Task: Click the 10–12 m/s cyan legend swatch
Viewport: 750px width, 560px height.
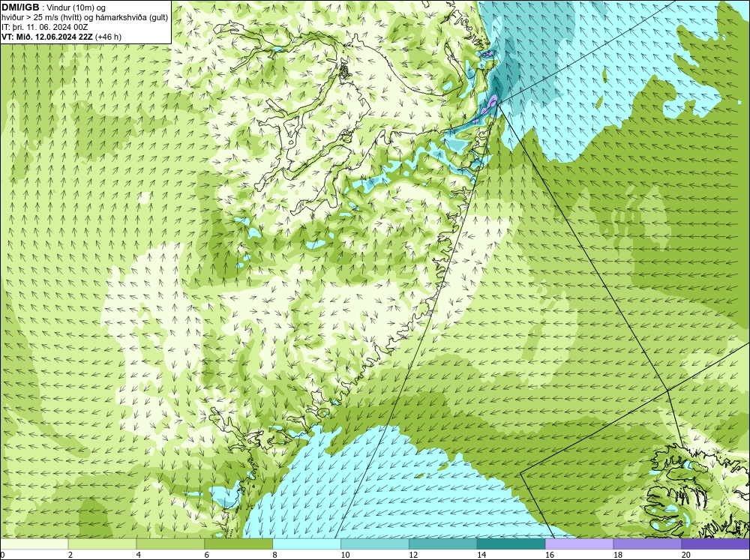Action: pos(375,544)
